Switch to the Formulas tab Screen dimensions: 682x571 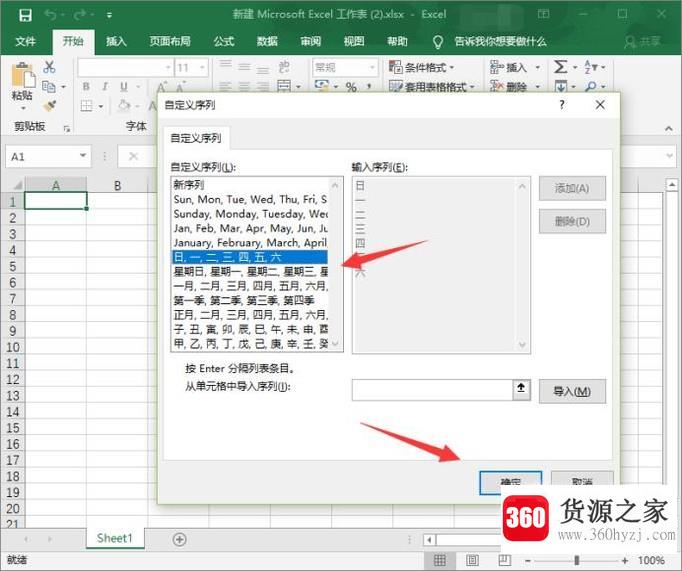pyautogui.click(x=224, y=41)
